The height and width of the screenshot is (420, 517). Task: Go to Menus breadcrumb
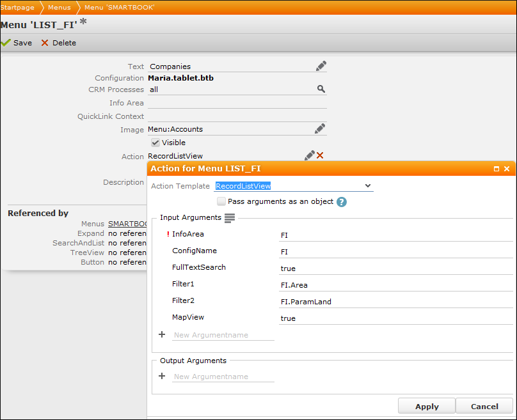(x=60, y=7)
